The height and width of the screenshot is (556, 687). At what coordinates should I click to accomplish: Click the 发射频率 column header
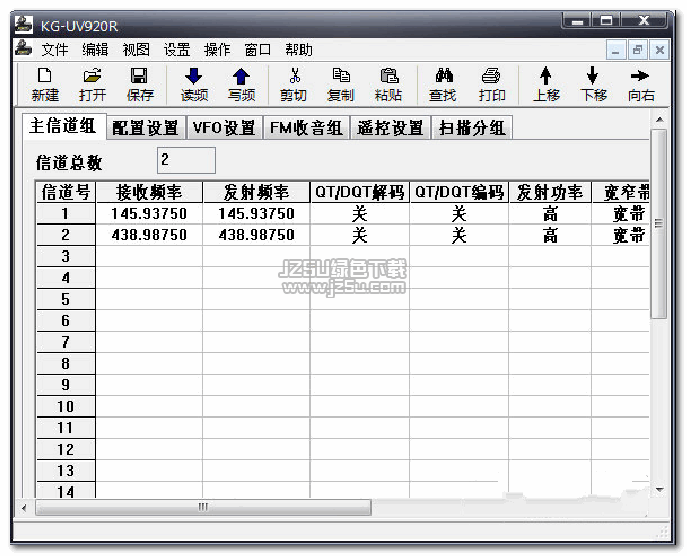256,192
